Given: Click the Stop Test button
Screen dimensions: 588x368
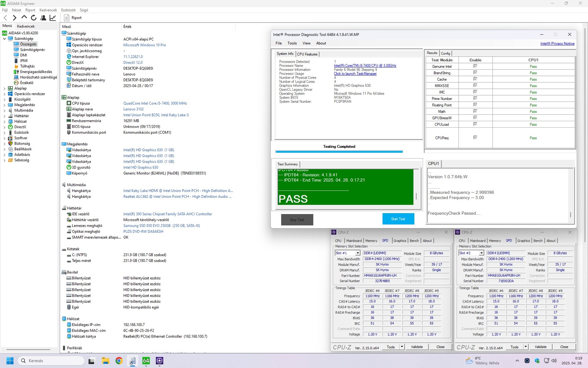Looking at the screenshot, I should coord(297,220).
